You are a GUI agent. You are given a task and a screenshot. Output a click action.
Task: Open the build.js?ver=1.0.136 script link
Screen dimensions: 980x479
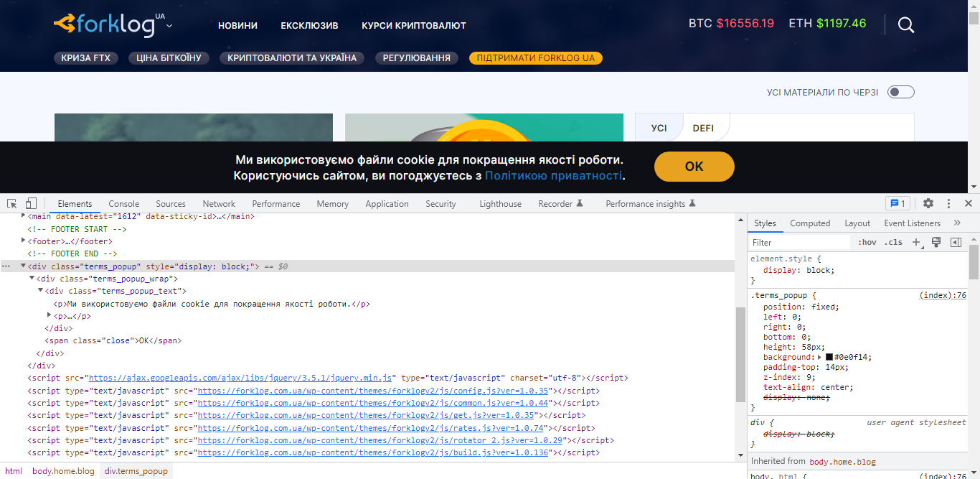coord(374,453)
